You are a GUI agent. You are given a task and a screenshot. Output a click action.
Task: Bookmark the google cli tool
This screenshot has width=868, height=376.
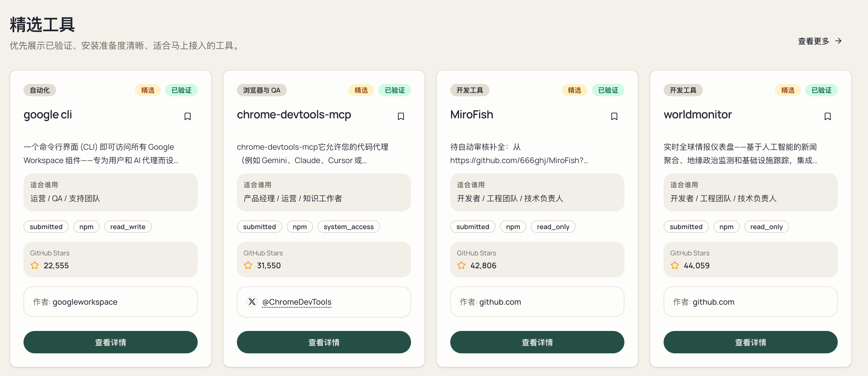[x=187, y=116]
